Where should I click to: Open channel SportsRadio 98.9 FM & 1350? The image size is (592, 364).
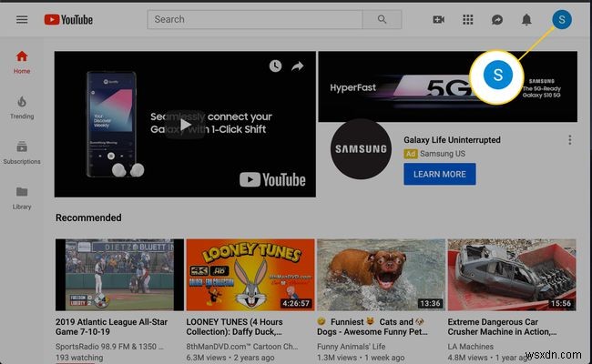point(109,347)
